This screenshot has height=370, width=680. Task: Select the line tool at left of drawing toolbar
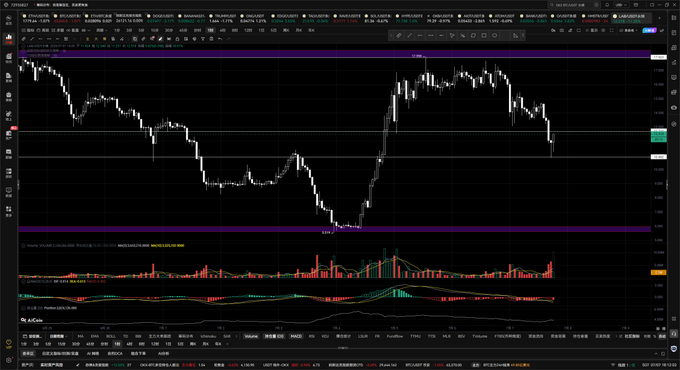pos(32,39)
